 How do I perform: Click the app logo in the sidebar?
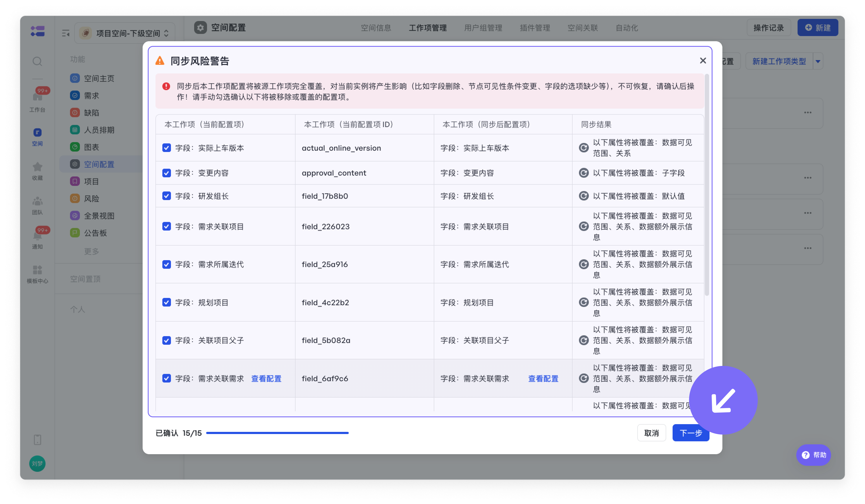(x=37, y=31)
